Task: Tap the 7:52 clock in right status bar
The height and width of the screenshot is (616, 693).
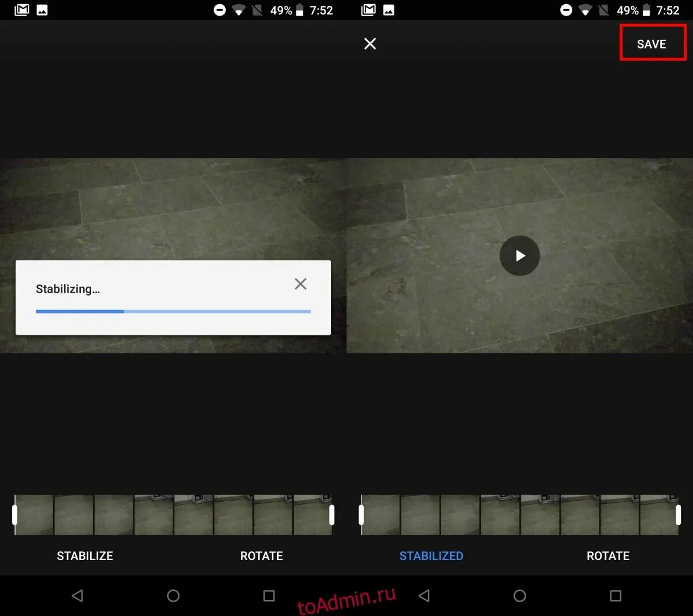Action: click(x=668, y=10)
